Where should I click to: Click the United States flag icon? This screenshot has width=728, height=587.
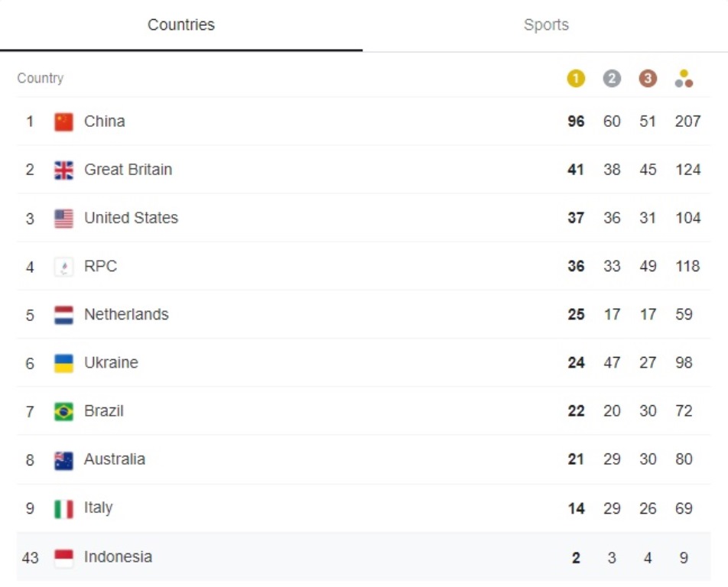point(64,219)
